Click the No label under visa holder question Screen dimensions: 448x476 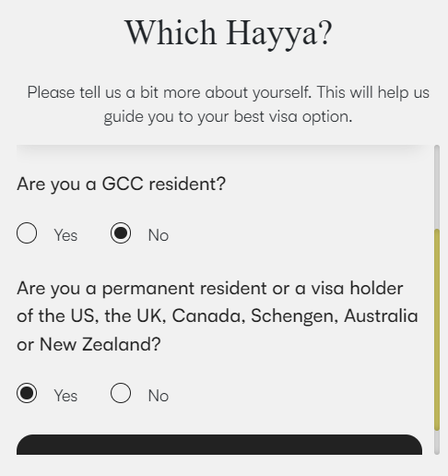pyautogui.click(x=159, y=396)
